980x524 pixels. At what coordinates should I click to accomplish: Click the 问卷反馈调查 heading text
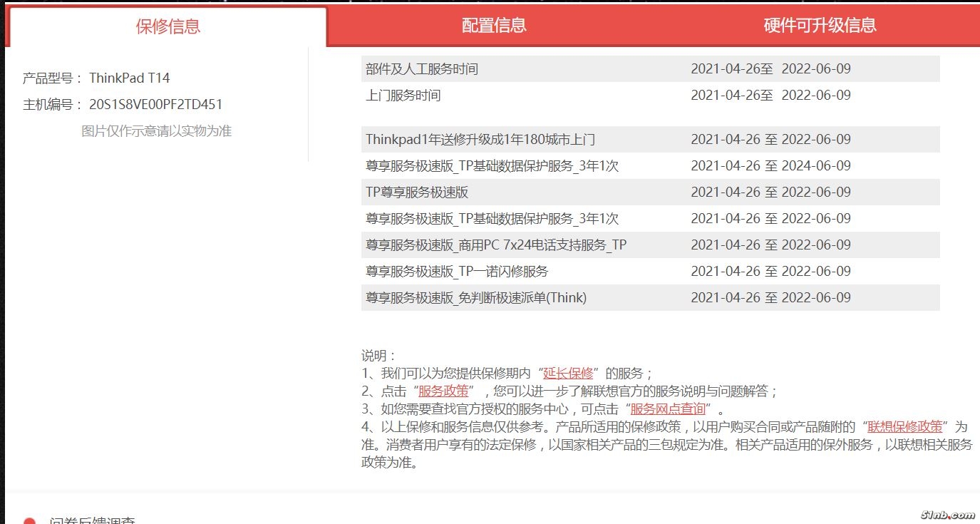click(x=93, y=520)
